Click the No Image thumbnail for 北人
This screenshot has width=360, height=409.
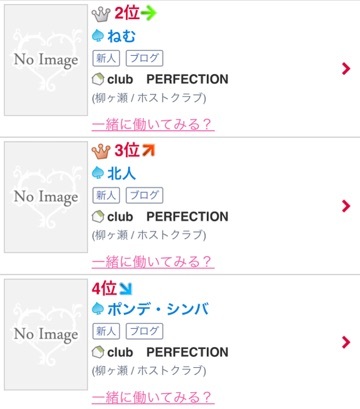point(46,197)
